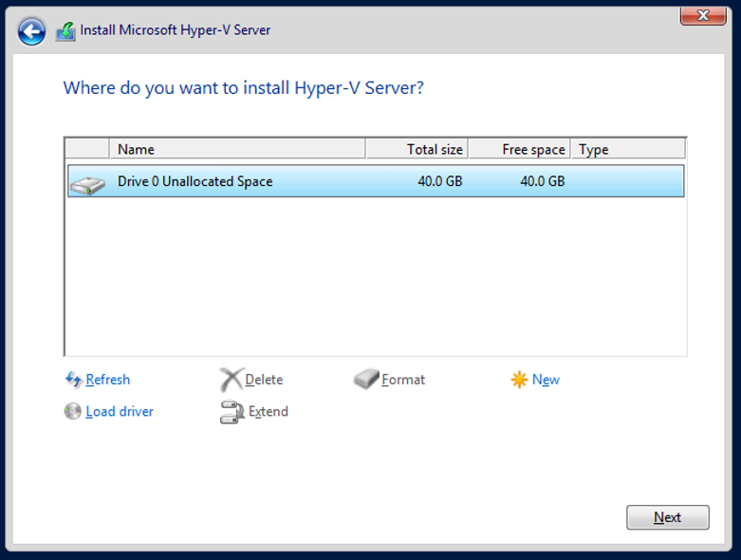Select Drive 0 Unallocated Space row
Viewport: 741px width, 560px height.
pos(376,181)
